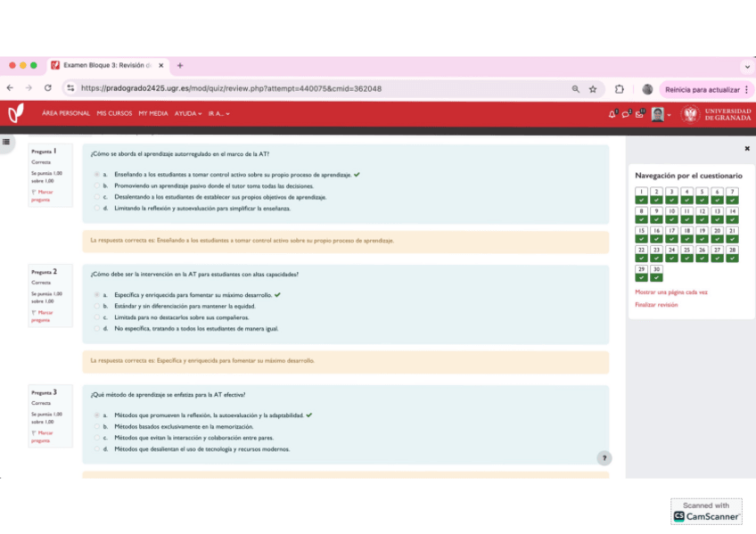
Task: Expand the AYUDA dropdown menu
Action: (x=187, y=113)
